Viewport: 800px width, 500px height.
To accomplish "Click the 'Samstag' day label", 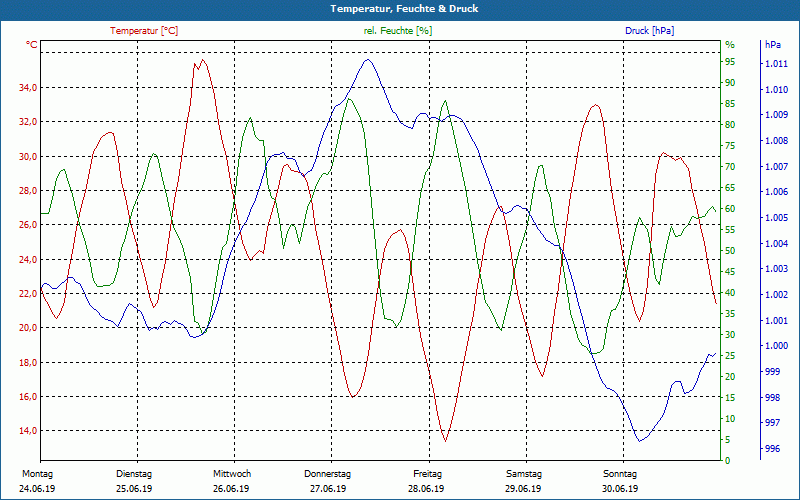I will coord(523,474).
